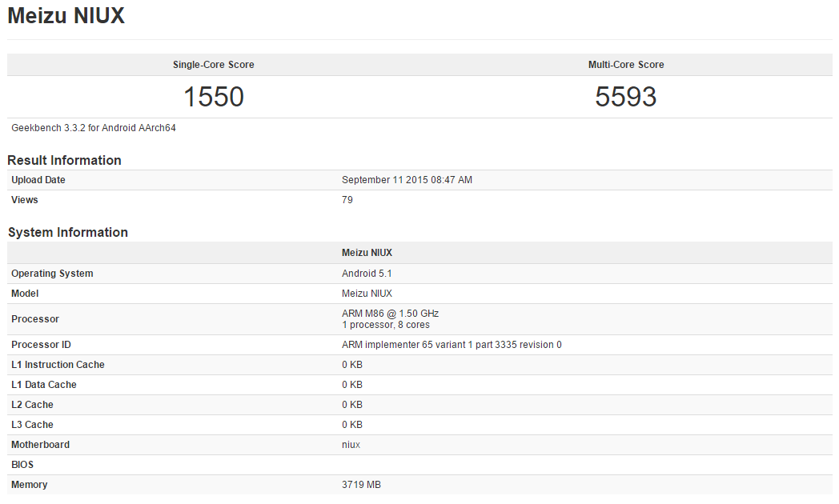The height and width of the screenshot is (504, 839).
Task: Click the Views count of 79
Action: coord(347,200)
